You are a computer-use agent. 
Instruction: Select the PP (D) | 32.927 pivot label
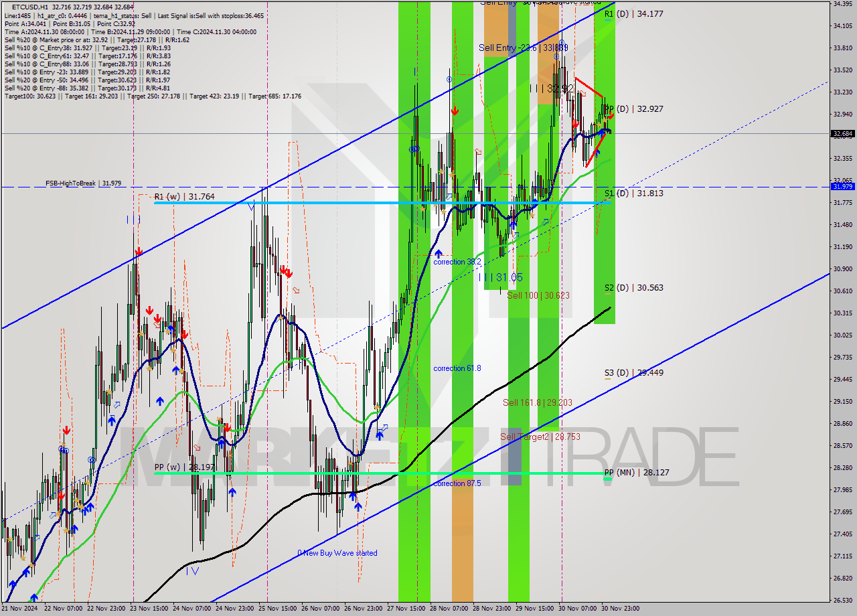(x=633, y=108)
